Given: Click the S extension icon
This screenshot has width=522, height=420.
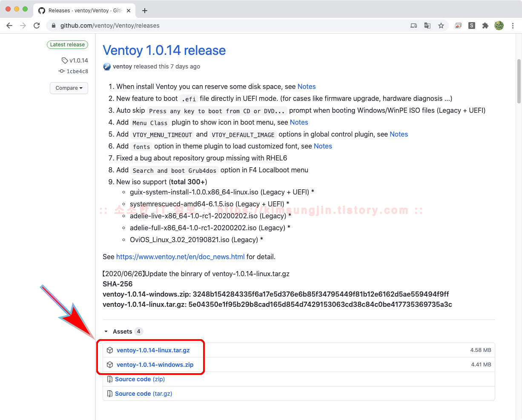Looking at the screenshot, I should (472, 26).
